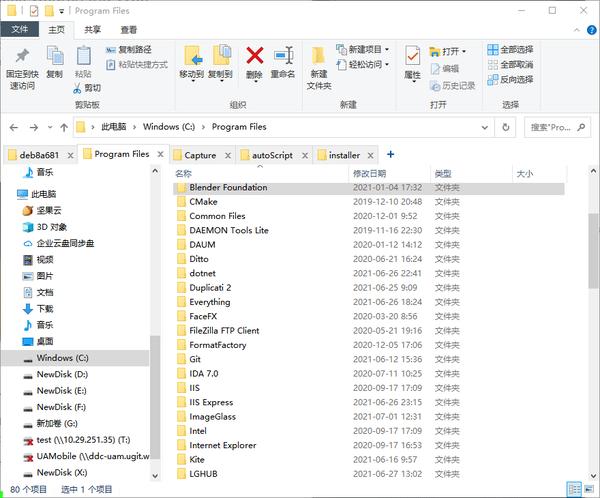The height and width of the screenshot is (498, 600).
Task: Sort by 修改日期 column header
Action: click(x=390, y=174)
